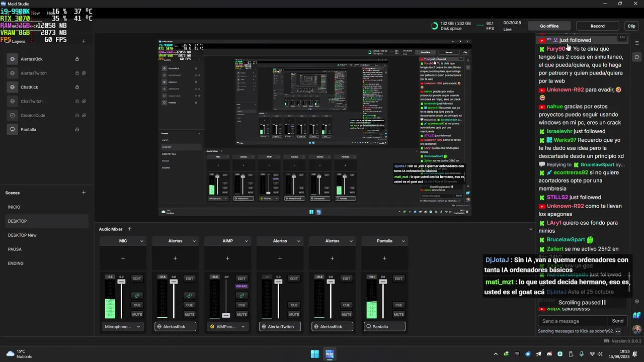Select the chat bubble icon in right sidebar
The image size is (644, 362).
pyautogui.click(x=637, y=57)
